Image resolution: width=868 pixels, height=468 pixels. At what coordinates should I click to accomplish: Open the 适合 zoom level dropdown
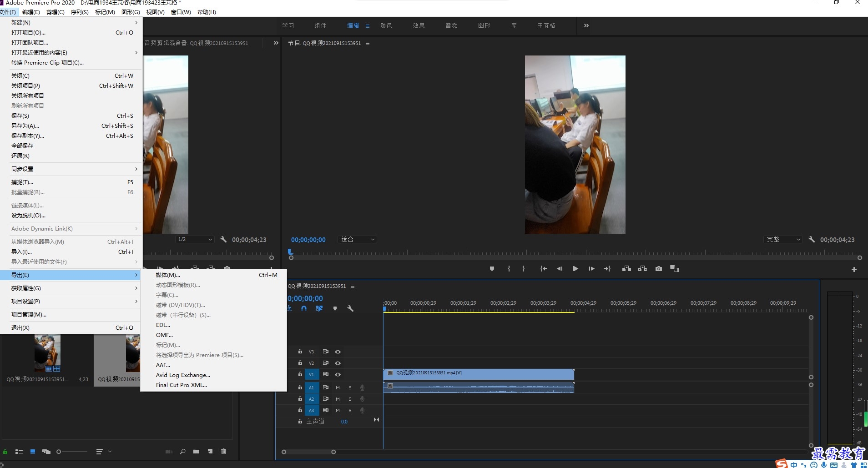tap(358, 239)
